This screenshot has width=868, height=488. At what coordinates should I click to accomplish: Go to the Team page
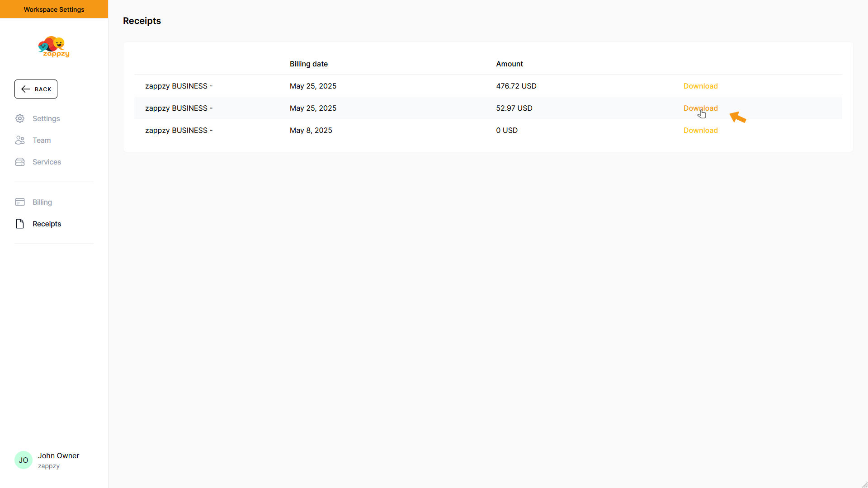42,140
